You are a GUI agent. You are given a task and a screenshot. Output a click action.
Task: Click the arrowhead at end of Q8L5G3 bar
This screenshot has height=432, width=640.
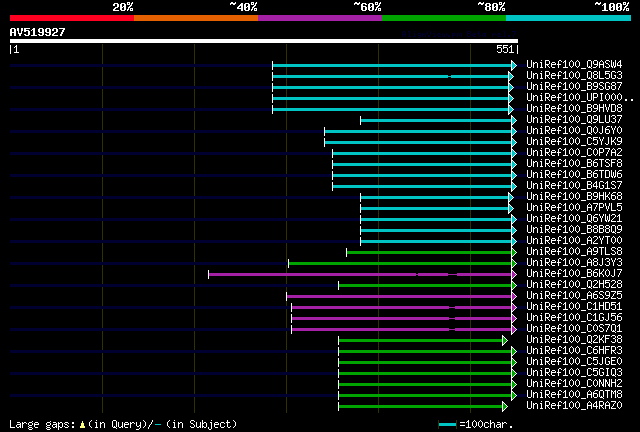click(511, 76)
